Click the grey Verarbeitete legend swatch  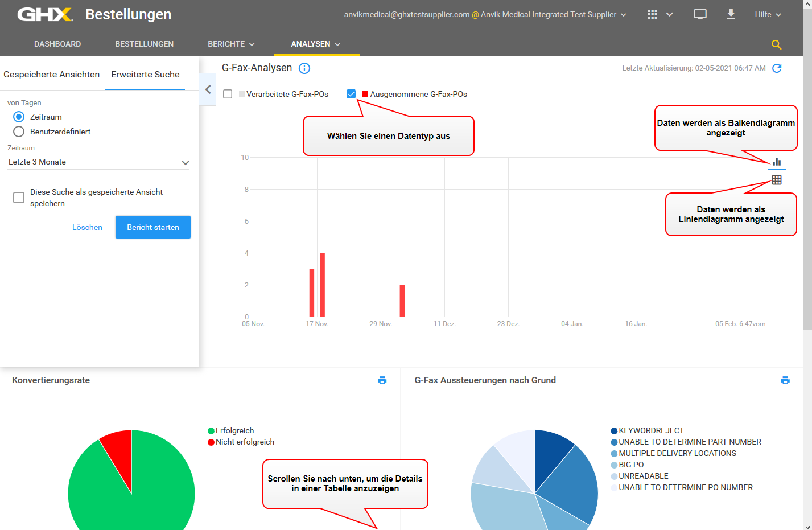242,94
